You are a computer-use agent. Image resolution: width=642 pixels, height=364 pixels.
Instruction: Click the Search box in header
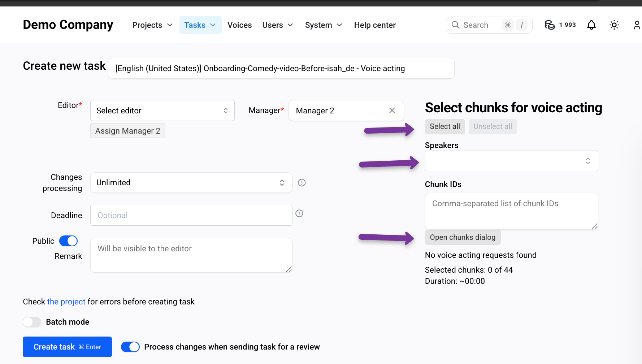[489, 25]
